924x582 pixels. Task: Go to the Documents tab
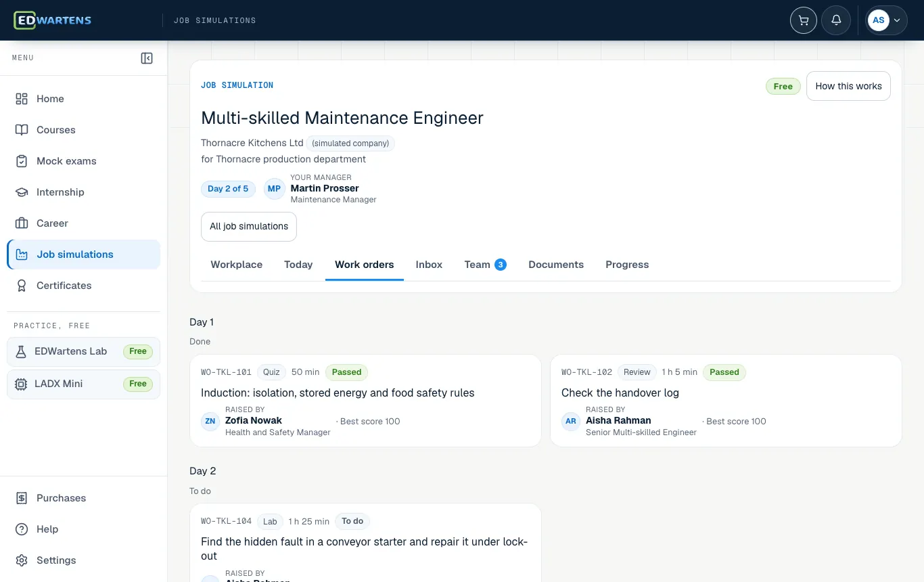click(556, 265)
